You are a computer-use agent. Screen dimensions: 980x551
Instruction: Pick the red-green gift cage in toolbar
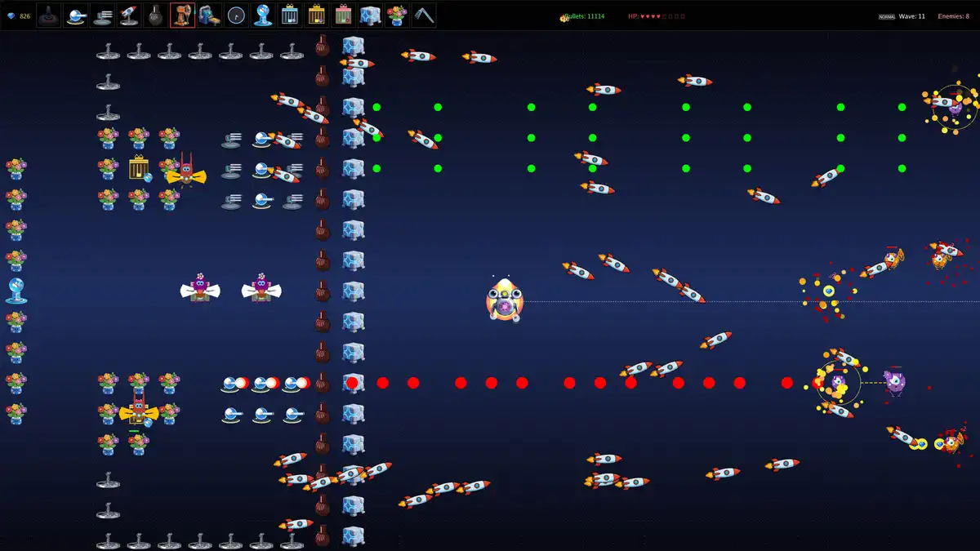(x=342, y=15)
